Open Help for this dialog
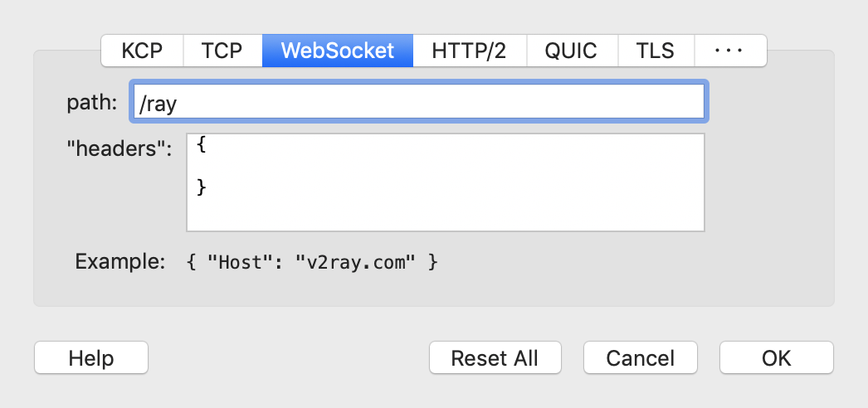 pyautogui.click(x=91, y=357)
